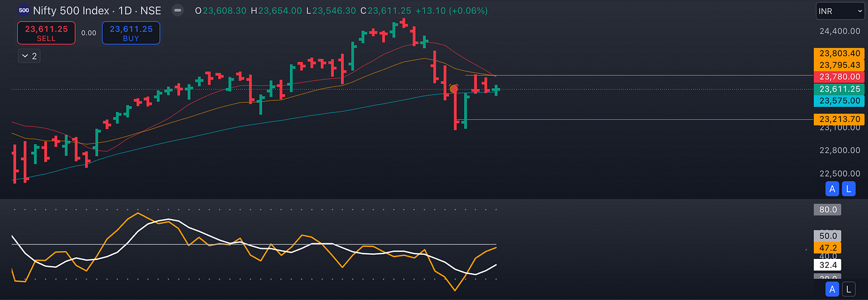Click the small circle marker on the candle at the current-price line
Image resolution: width=868 pixels, height=300 pixels.
click(453, 89)
